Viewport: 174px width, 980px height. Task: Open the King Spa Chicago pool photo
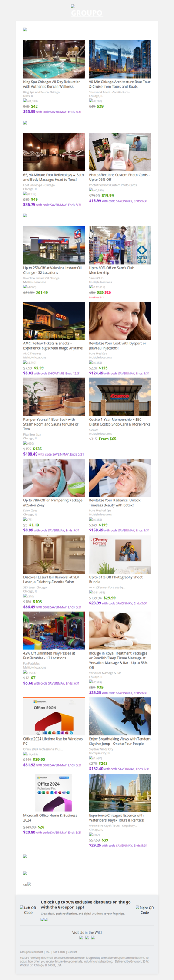coord(54,59)
